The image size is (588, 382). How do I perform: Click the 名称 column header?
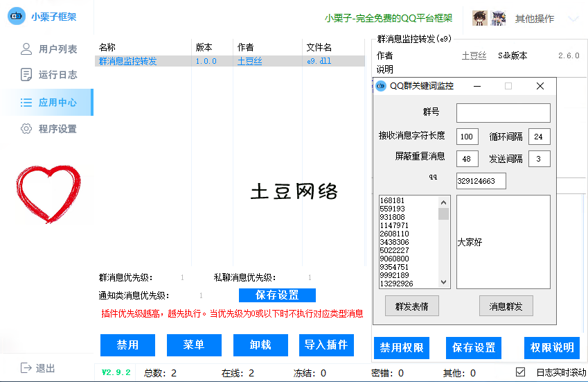(x=107, y=47)
